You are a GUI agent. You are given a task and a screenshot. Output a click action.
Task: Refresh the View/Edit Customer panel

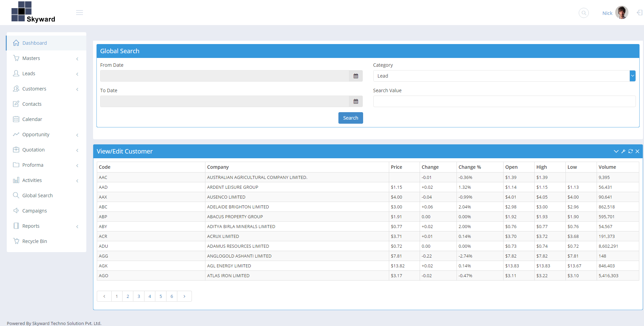click(x=630, y=151)
